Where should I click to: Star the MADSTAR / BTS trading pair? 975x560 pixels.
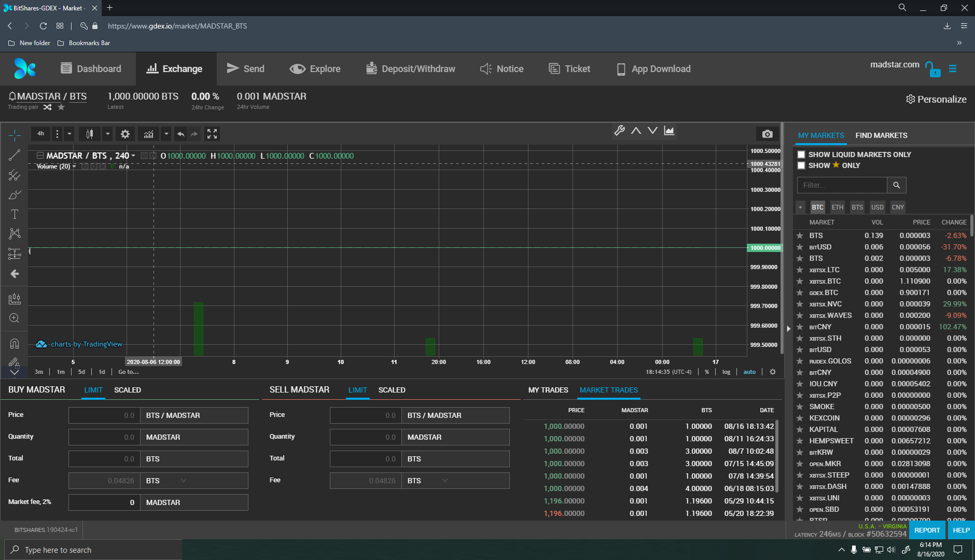[x=61, y=107]
